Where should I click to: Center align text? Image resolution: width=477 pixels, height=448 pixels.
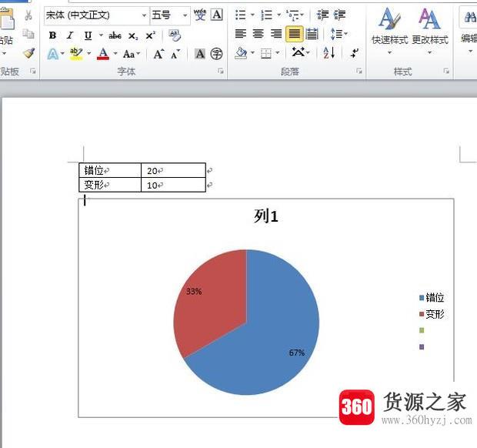coord(259,33)
